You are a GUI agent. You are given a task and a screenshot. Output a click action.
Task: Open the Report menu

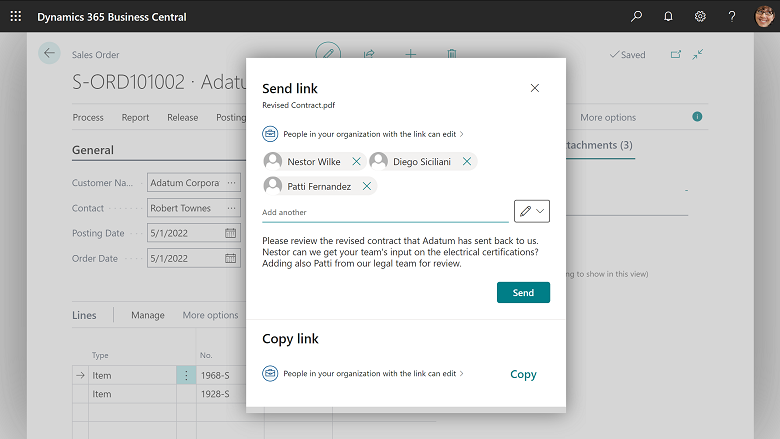tap(135, 117)
